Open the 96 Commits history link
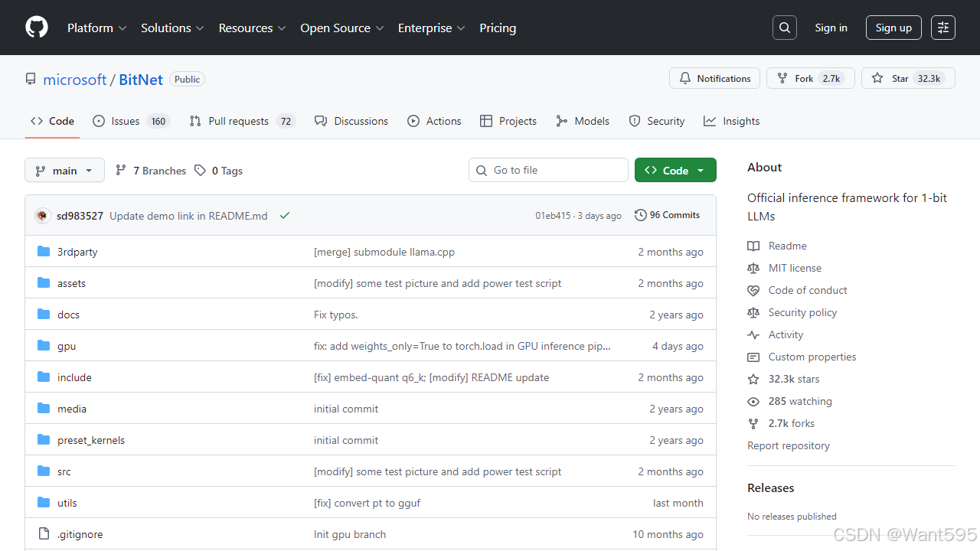 (x=667, y=215)
